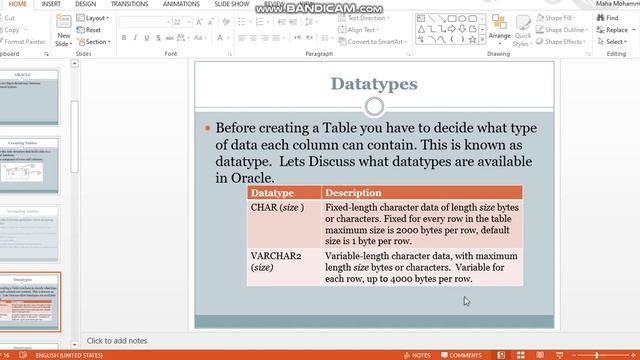Click the Align Right paragraph icon
Viewport: 640px width, 360px height.
tap(264, 38)
